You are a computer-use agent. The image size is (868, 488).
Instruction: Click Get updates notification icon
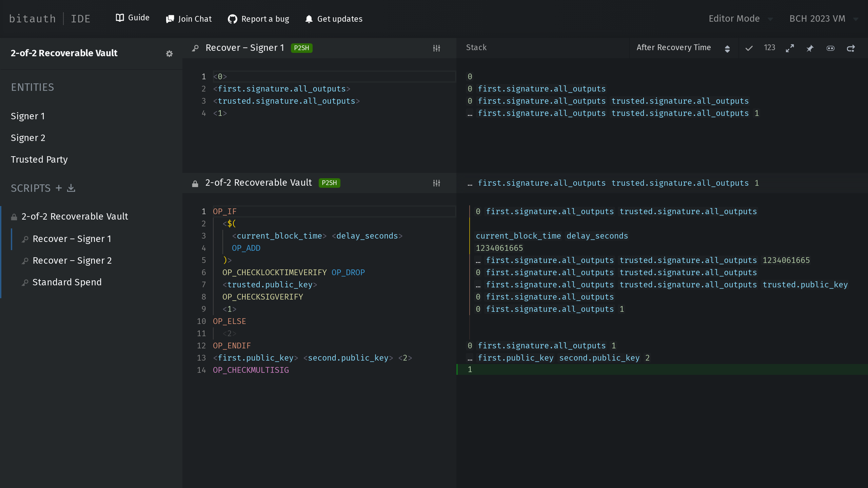[x=309, y=19]
